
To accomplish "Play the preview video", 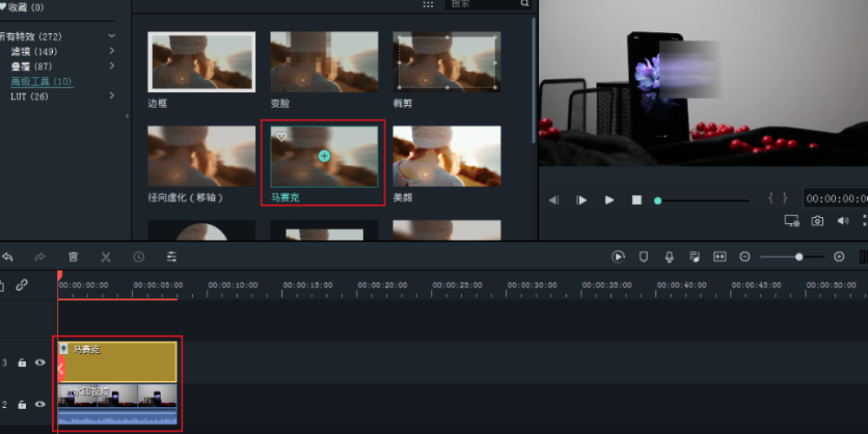I will (609, 201).
